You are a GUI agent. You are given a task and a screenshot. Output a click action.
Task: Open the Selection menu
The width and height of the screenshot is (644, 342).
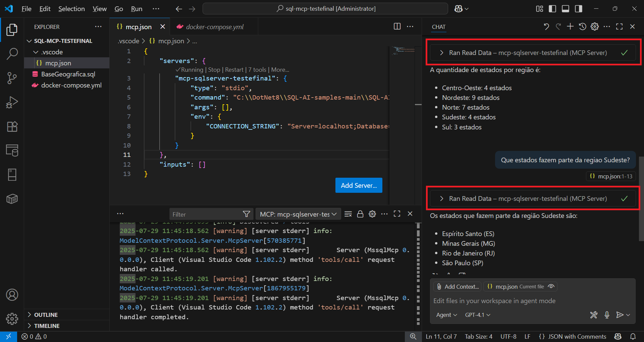tap(71, 9)
